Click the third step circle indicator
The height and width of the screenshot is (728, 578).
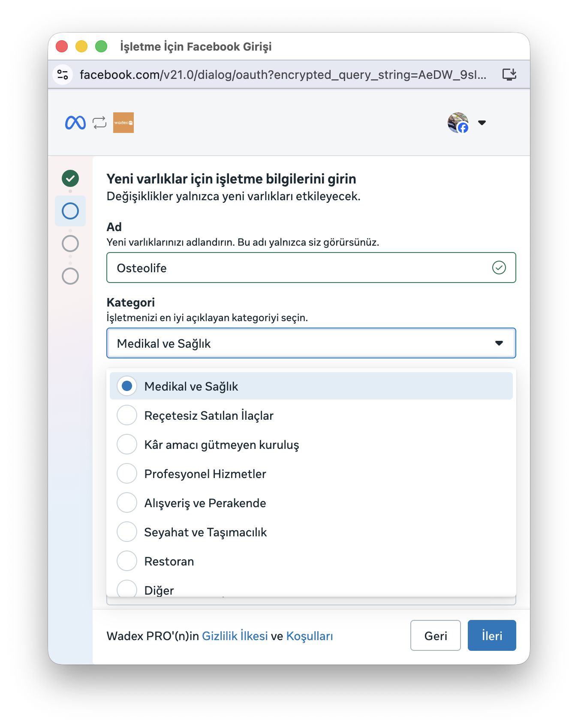(70, 244)
